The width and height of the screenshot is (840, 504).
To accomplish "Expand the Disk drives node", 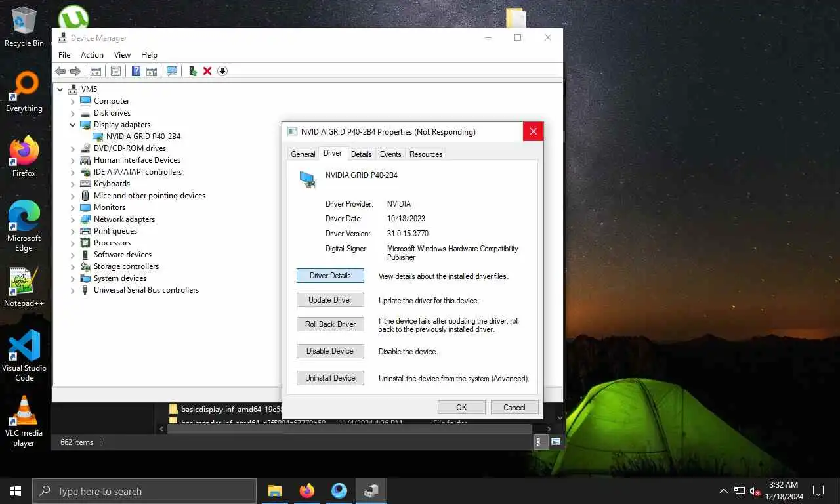I will click(73, 113).
